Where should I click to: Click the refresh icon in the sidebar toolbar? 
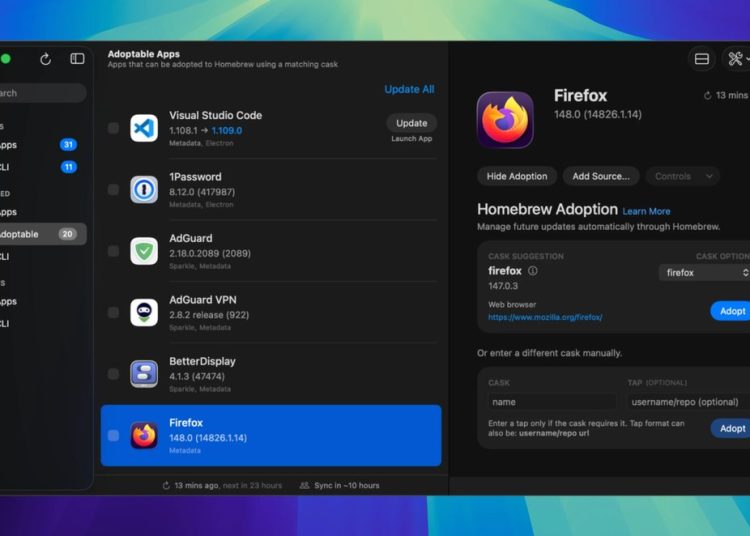pyautogui.click(x=45, y=59)
